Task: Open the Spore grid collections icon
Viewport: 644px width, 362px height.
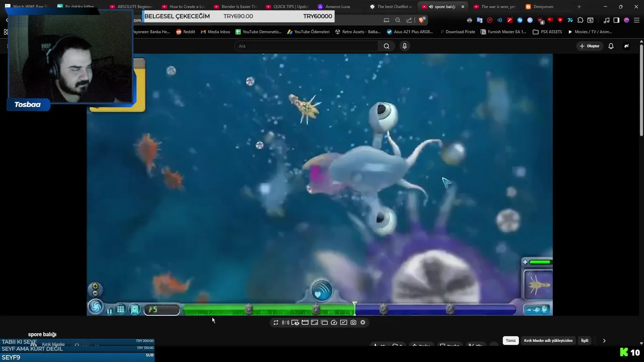Action: pos(121,310)
